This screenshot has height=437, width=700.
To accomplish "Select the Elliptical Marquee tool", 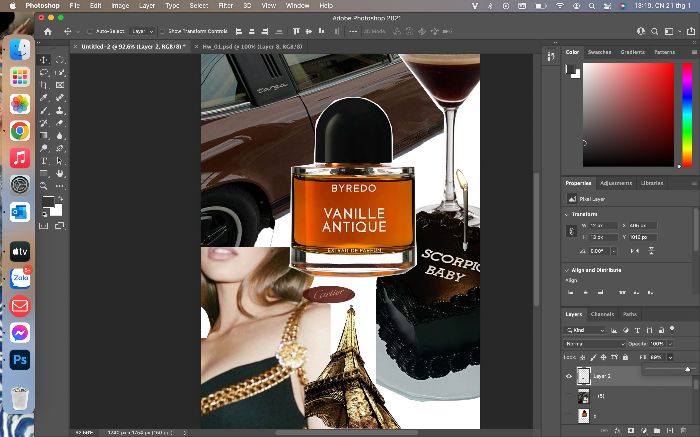I will tap(60, 60).
